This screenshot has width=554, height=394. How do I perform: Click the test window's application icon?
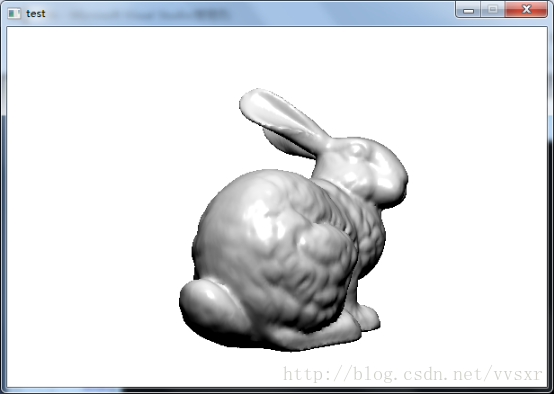14,13
